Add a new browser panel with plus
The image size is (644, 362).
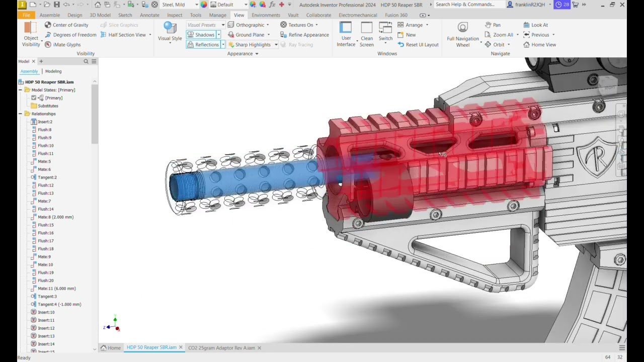41,61
